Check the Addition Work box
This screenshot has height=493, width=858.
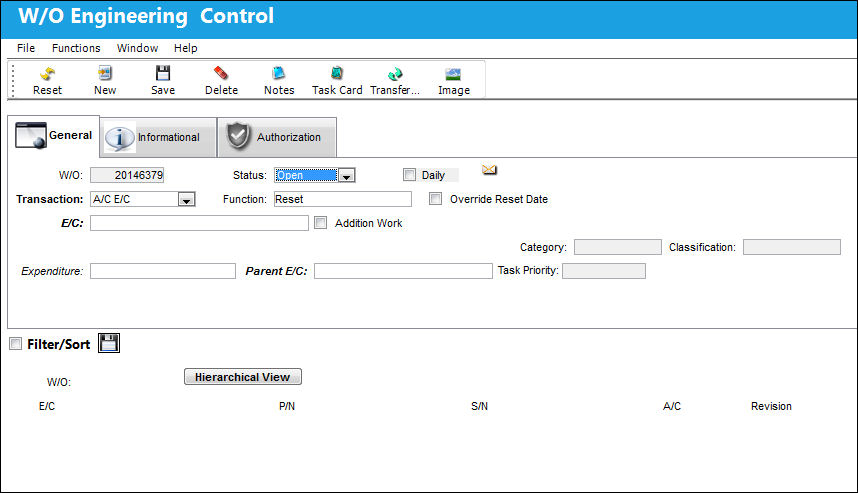pos(321,223)
